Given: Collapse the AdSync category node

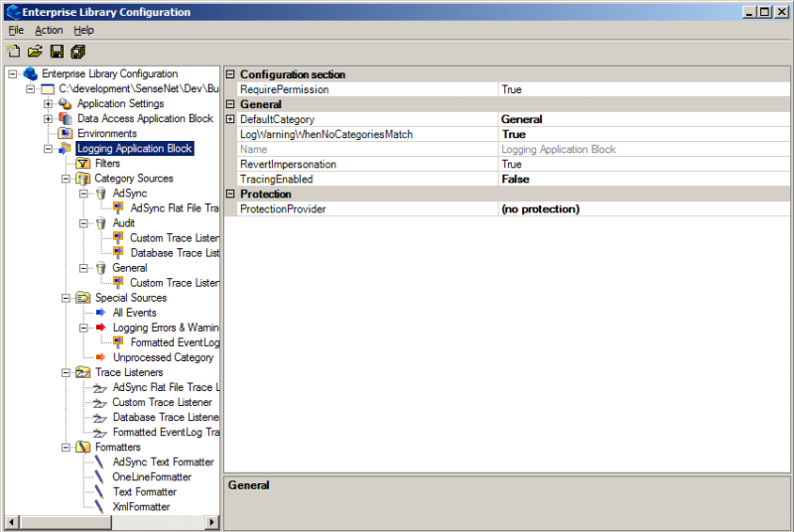Looking at the screenshot, I should click(83, 194).
